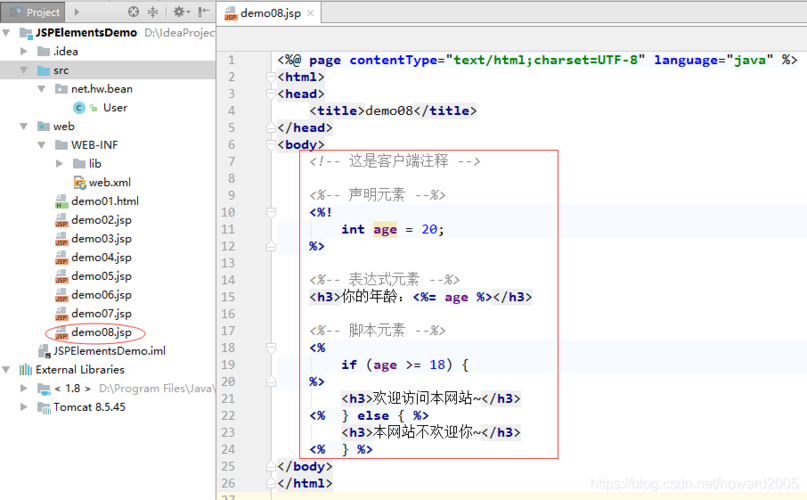The height and width of the screenshot is (500, 807).
Task: Fold the html tag on line 2
Action: click(x=271, y=77)
